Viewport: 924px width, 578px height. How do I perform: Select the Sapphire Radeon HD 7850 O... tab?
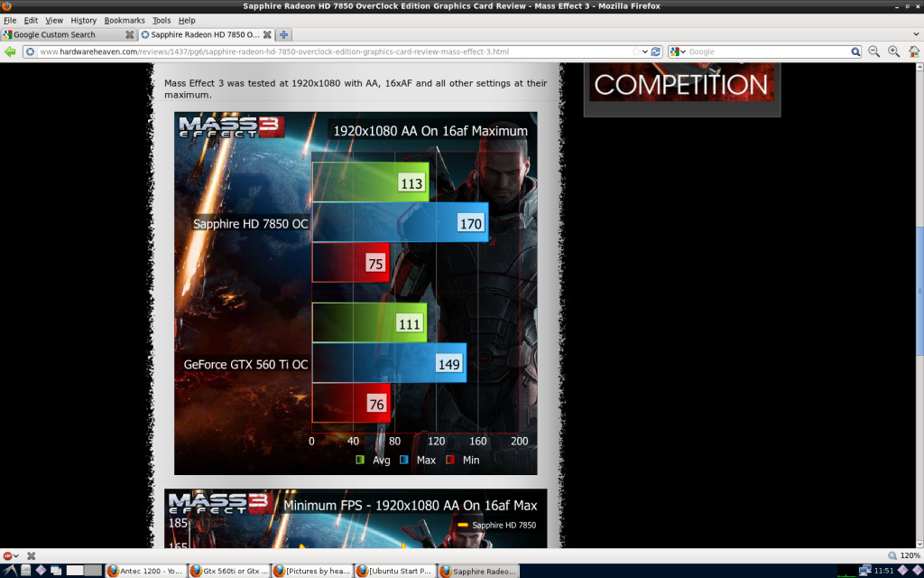[207, 35]
